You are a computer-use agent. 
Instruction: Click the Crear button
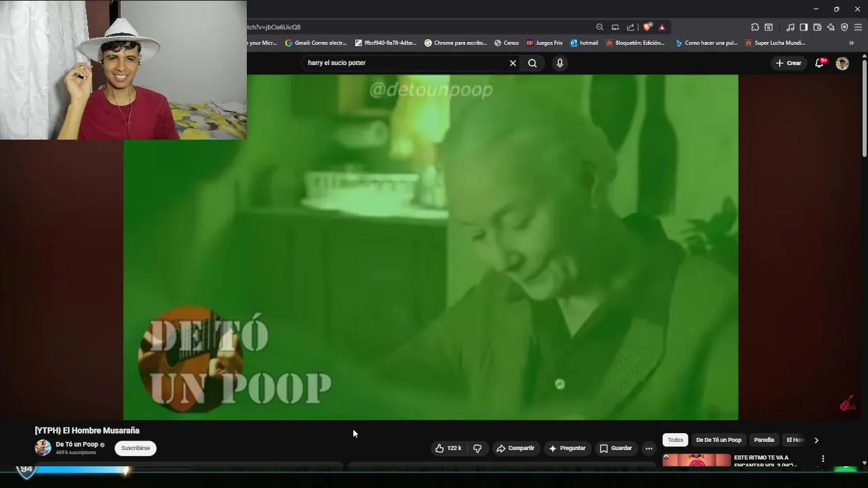pos(788,63)
